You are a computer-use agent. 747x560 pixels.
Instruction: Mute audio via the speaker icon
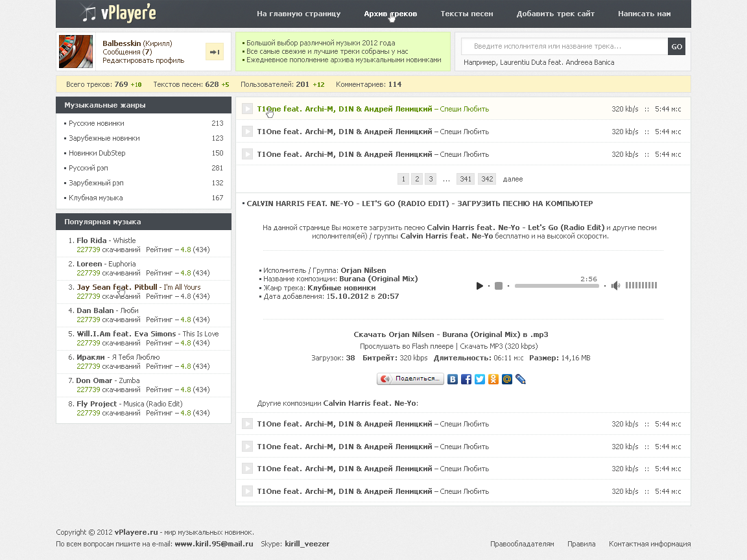click(615, 285)
